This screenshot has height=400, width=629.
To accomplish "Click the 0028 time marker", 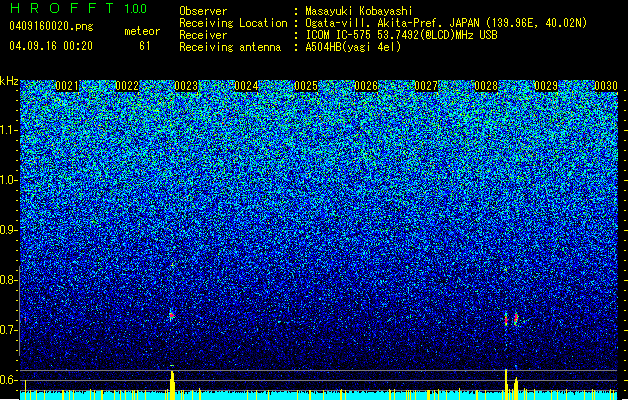I will tap(486, 86).
